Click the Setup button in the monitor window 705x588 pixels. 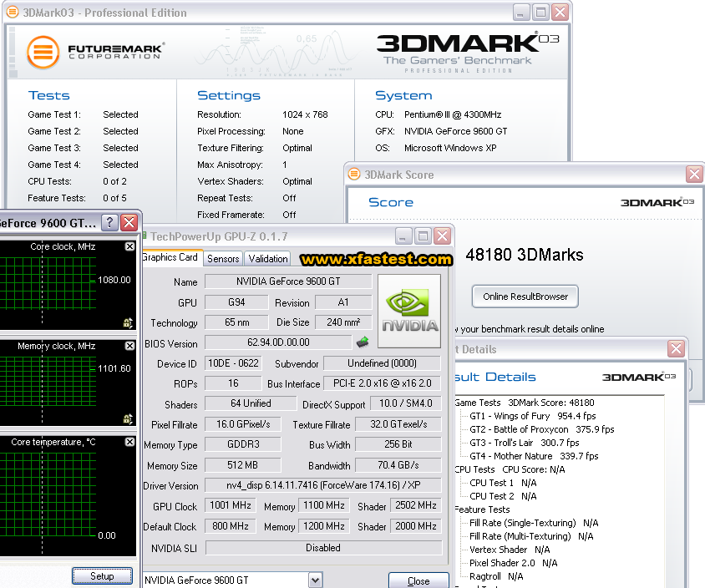click(x=102, y=575)
